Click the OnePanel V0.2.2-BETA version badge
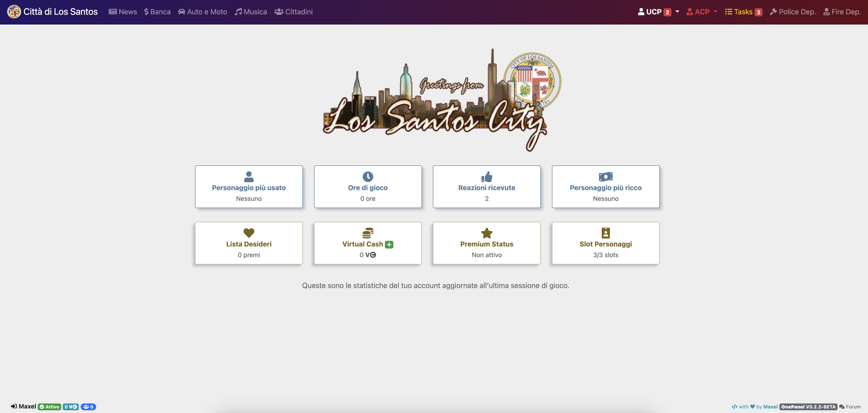868x413 pixels. click(808, 407)
